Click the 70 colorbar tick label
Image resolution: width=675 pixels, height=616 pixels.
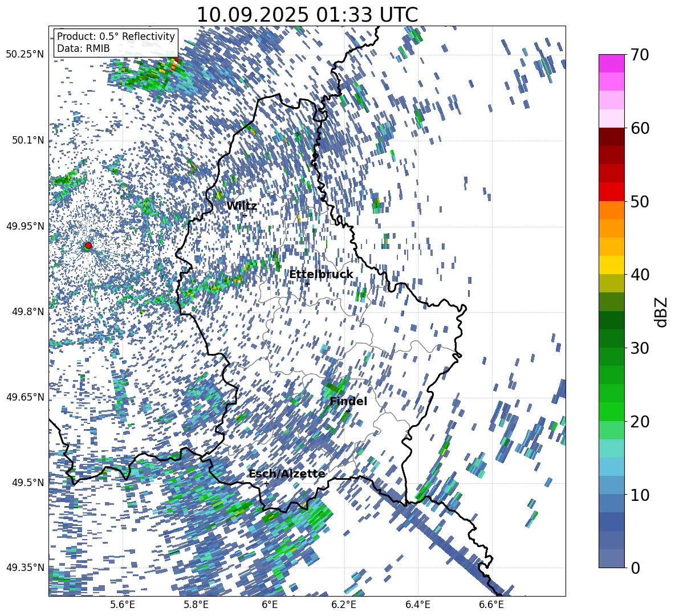(x=640, y=55)
